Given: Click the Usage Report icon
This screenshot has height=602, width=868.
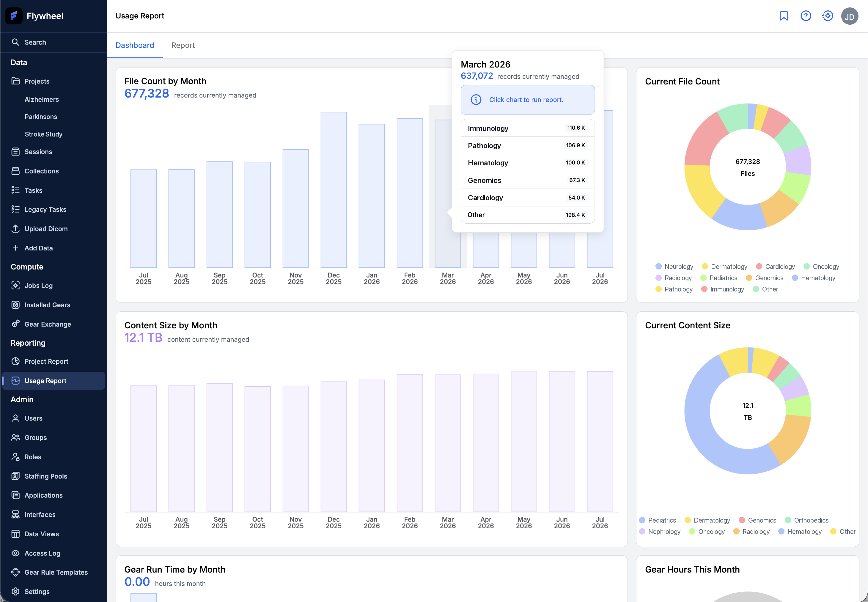Looking at the screenshot, I should [15, 381].
